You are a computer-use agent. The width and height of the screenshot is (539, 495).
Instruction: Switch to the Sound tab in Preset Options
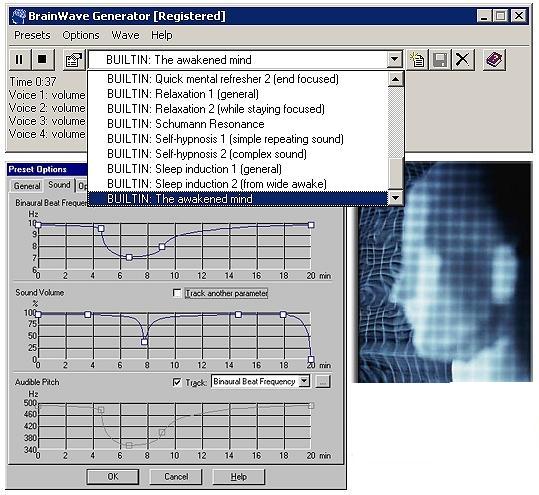coord(59,185)
